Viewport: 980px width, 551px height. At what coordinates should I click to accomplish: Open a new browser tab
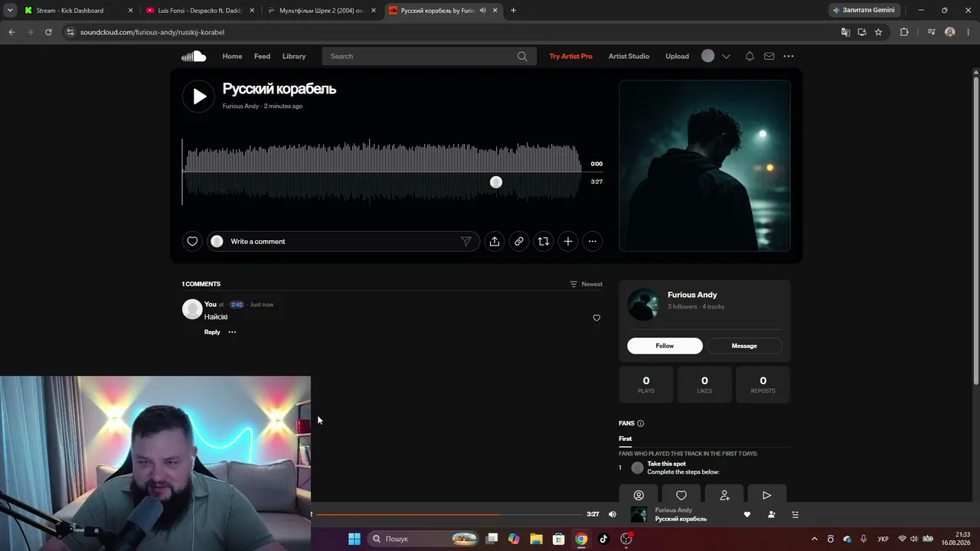click(x=513, y=11)
